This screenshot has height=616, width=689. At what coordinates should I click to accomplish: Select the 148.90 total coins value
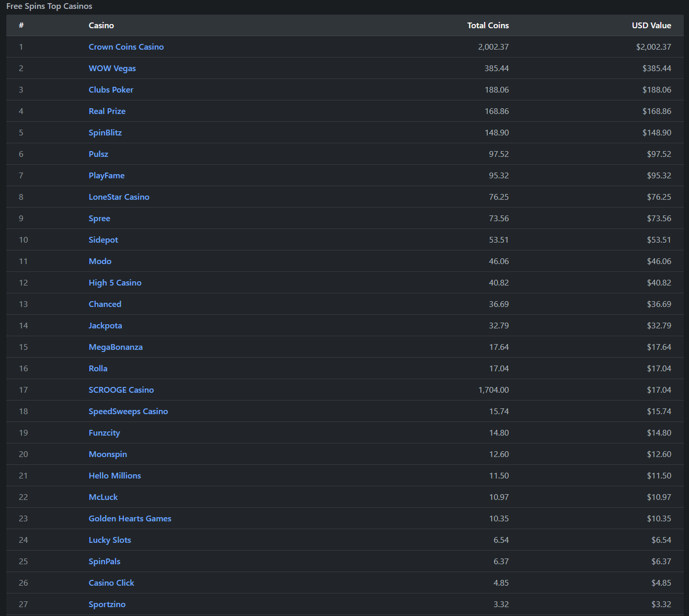[497, 132]
